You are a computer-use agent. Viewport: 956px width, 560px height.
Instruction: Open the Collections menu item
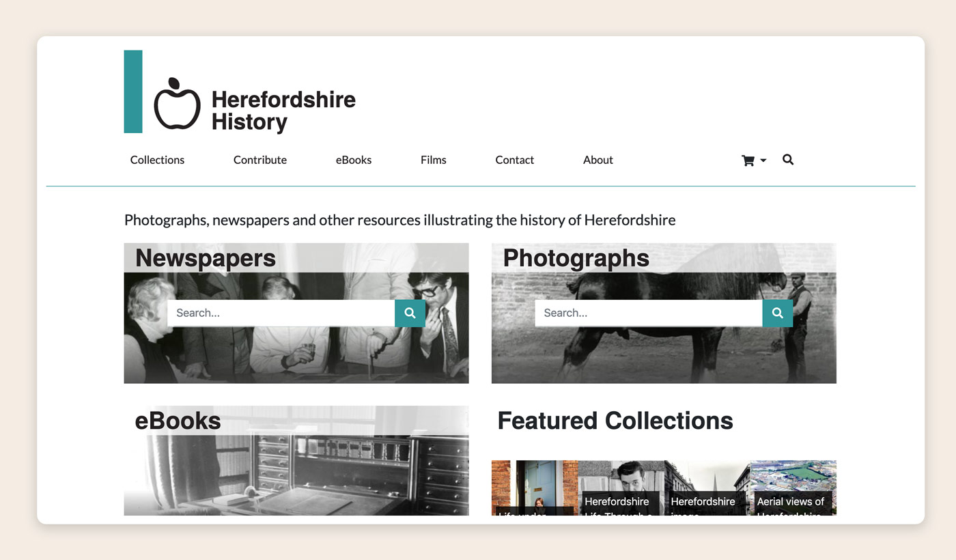157,160
